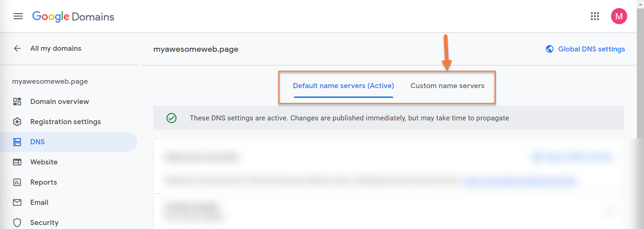Open the Global DNS settings link
Image resolution: width=644 pixels, height=229 pixels.
tap(591, 49)
